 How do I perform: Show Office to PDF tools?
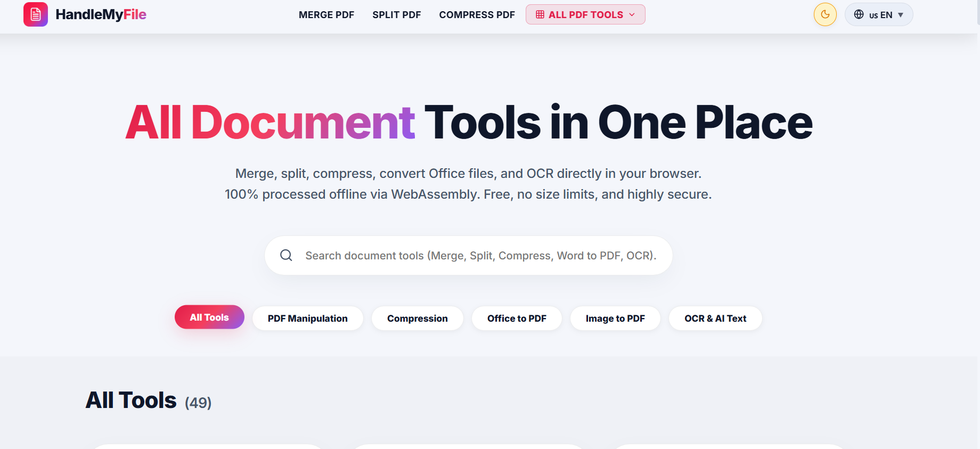pos(517,319)
